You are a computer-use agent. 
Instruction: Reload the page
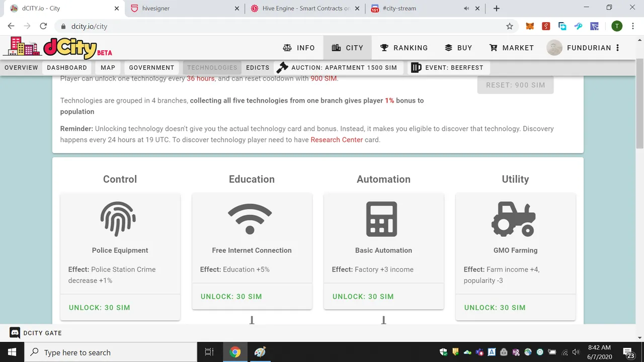(43, 26)
